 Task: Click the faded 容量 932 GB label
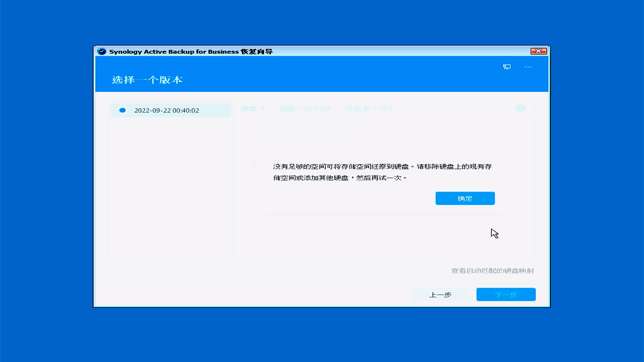[305, 109]
